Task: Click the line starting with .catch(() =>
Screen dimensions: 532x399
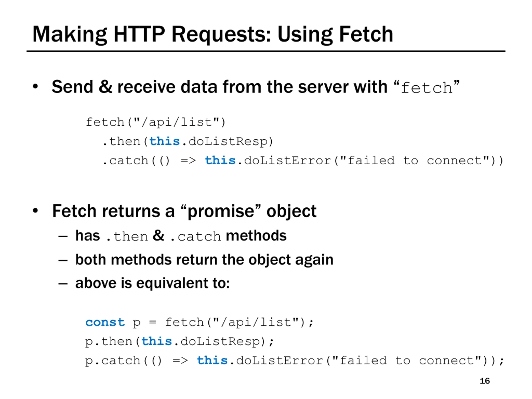Action: click(303, 161)
